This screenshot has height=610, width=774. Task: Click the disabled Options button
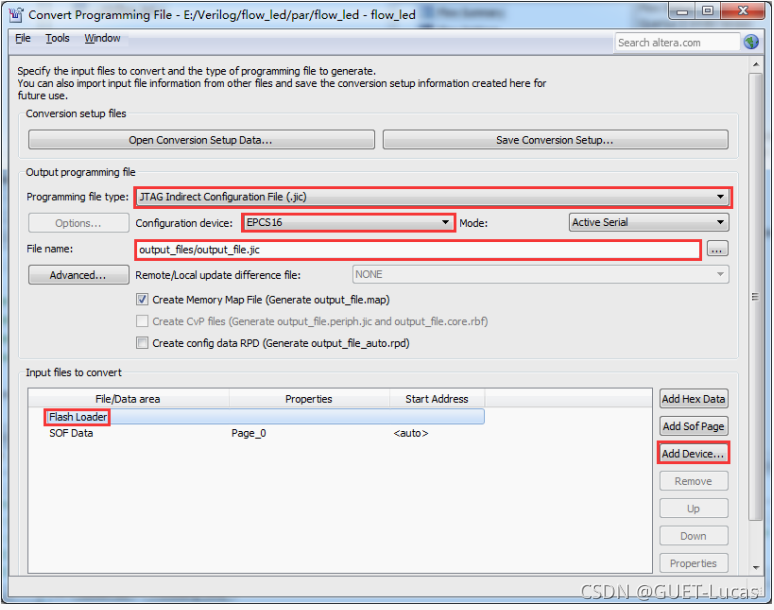coord(78,223)
